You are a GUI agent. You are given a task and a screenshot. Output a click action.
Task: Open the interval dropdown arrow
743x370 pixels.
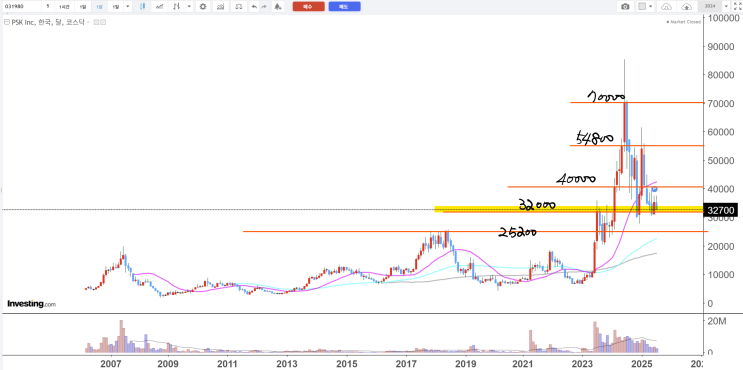pos(127,7)
